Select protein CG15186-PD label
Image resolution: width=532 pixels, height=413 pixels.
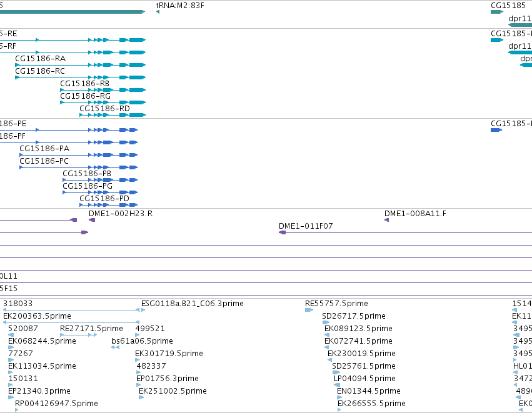coord(104,199)
